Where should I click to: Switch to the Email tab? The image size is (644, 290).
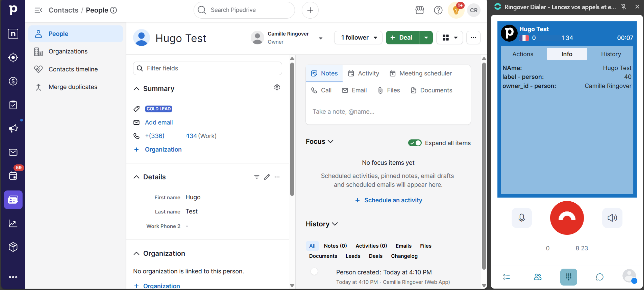tap(354, 90)
